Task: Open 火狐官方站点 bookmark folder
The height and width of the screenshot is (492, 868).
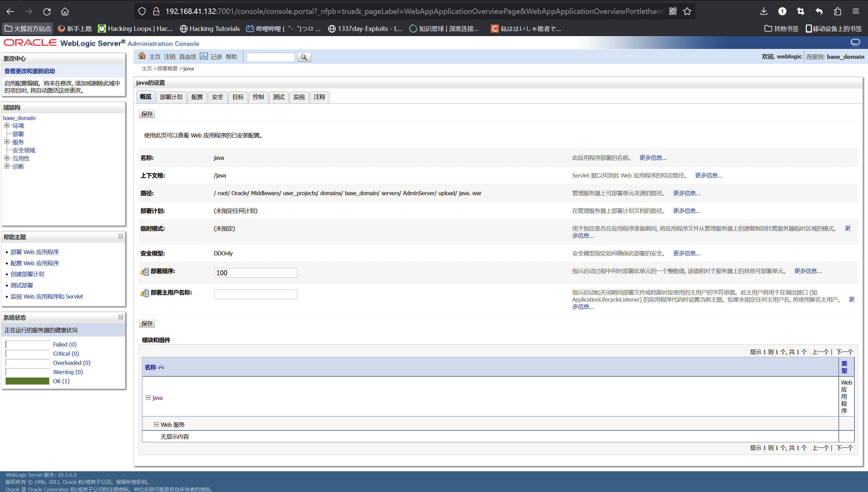Action: click(x=28, y=29)
